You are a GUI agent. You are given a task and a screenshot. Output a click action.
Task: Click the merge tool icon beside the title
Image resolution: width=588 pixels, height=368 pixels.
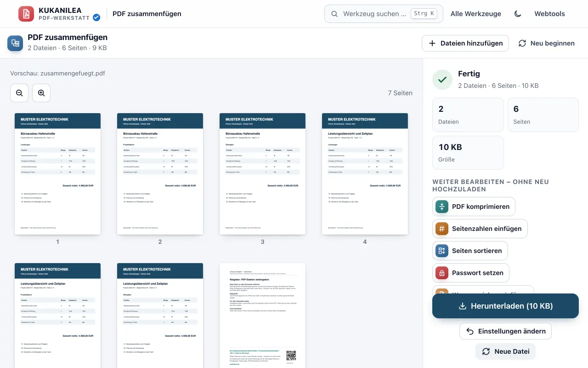[15, 43]
